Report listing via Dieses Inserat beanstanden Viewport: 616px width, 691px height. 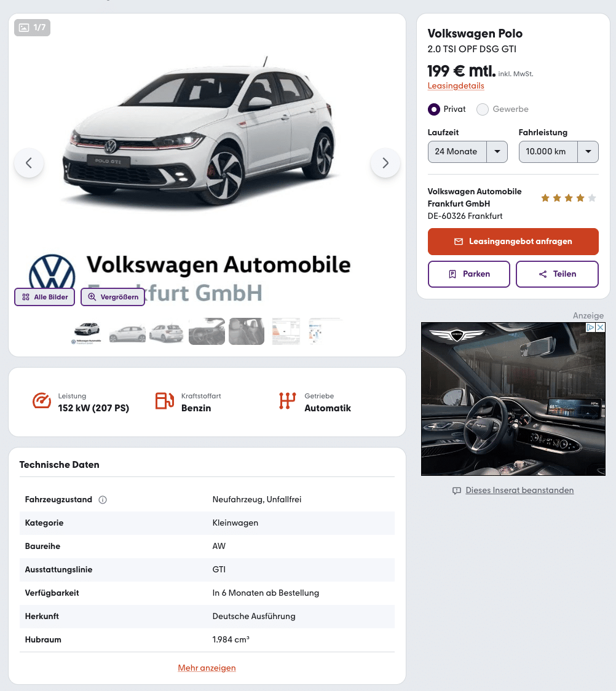coord(519,491)
